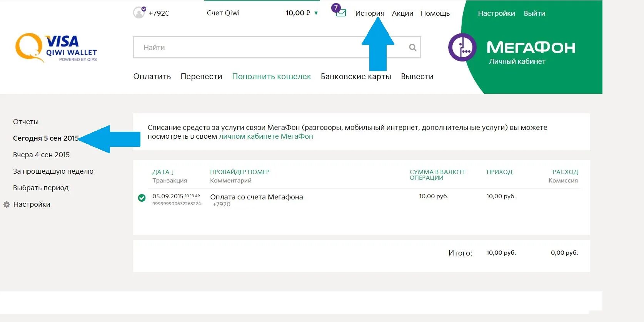
Task: Click the 10,00 руб. operation sum cell
Action: [434, 196]
